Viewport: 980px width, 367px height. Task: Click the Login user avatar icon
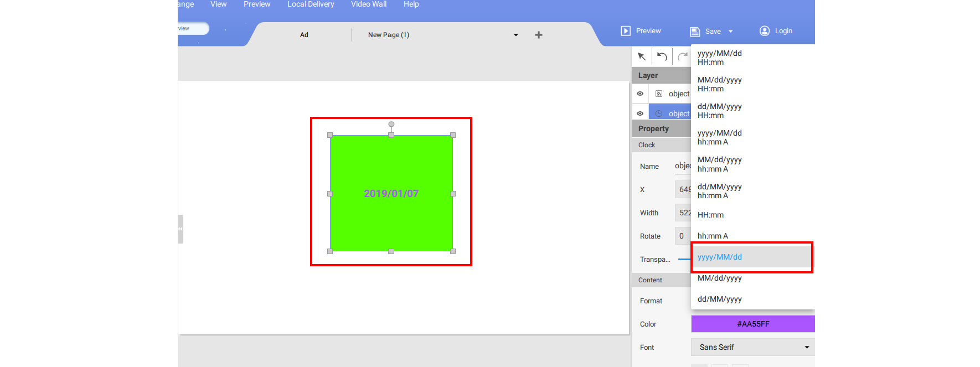tap(765, 31)
